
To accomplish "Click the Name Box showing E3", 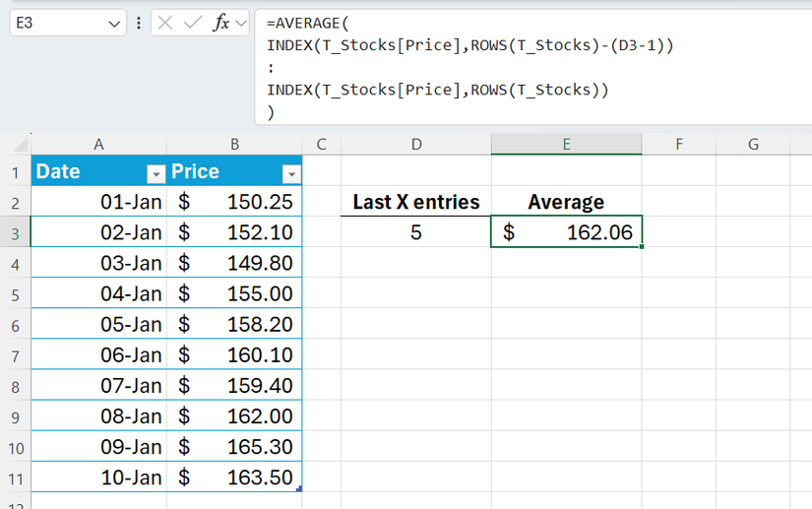I will tap(59, 23).
